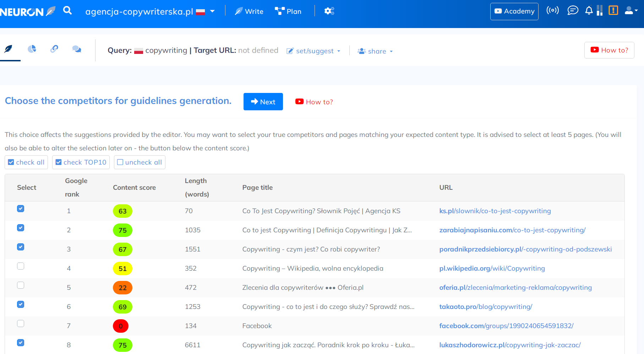Open pl.wikipedia.org/wiki/Copywriting link
The image size is (644, 354).
tap(492, 269)
